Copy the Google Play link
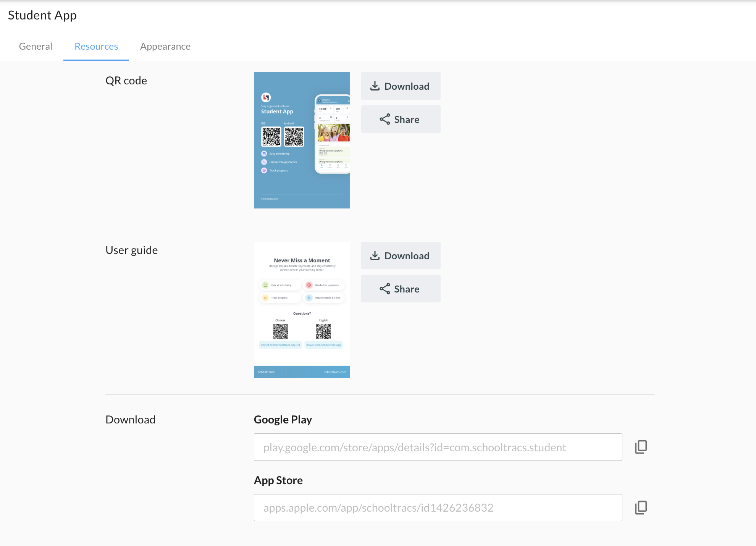This screenshot has height=546, width=756. [641, 447]
